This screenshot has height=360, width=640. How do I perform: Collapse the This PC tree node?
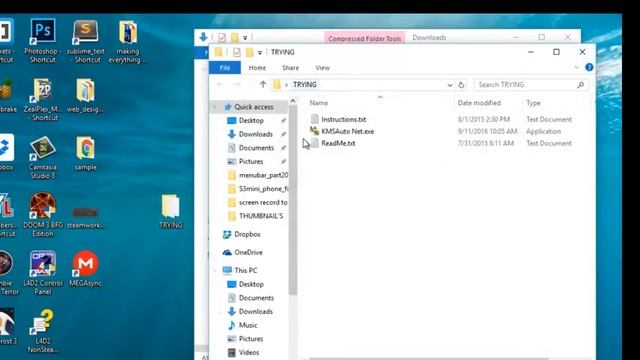tap(215, 270)
